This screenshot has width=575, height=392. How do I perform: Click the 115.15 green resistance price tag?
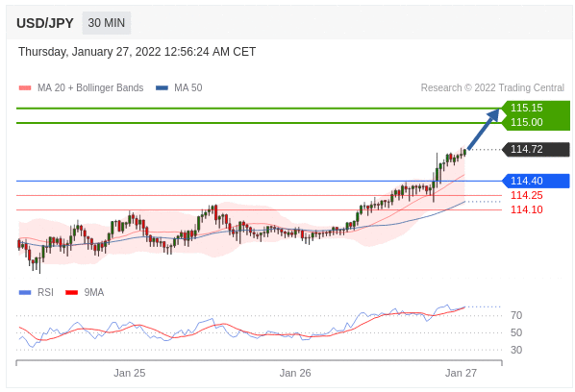click(536, 108)
